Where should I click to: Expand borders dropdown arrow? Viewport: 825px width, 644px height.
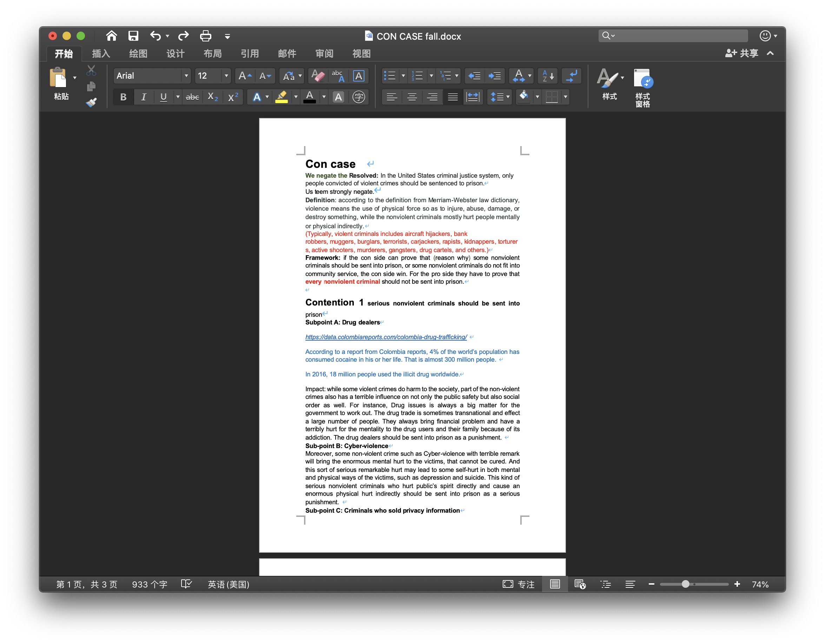566,97
